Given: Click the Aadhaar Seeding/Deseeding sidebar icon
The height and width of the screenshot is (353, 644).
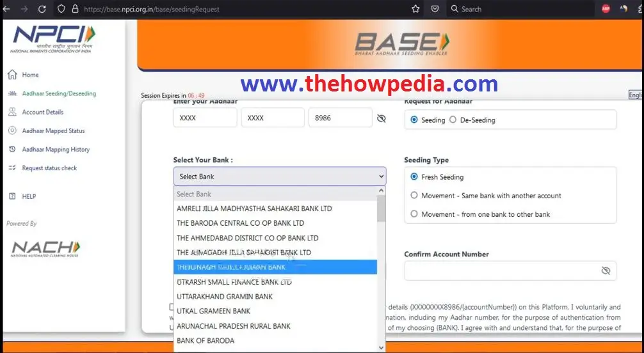Looking at the screenshot, I should pyautogui.click(x=12, y=93).
